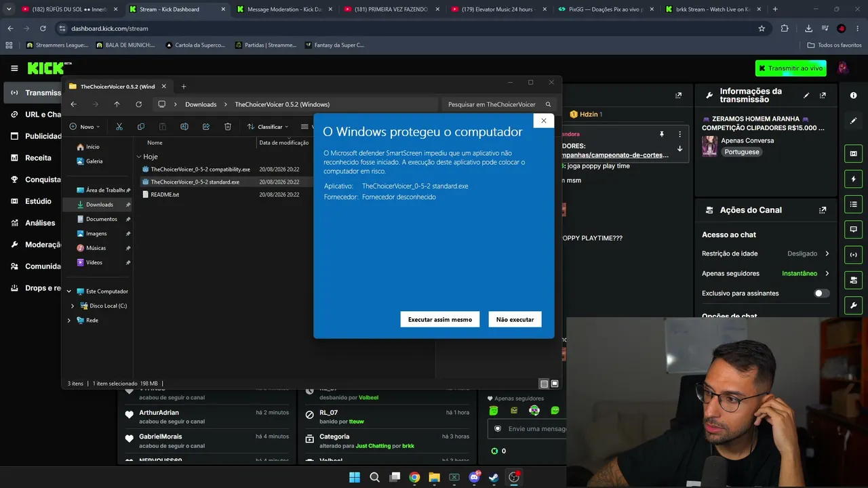Collapse the Hoje file group
The image size is (868, 488).
point(139,157)
